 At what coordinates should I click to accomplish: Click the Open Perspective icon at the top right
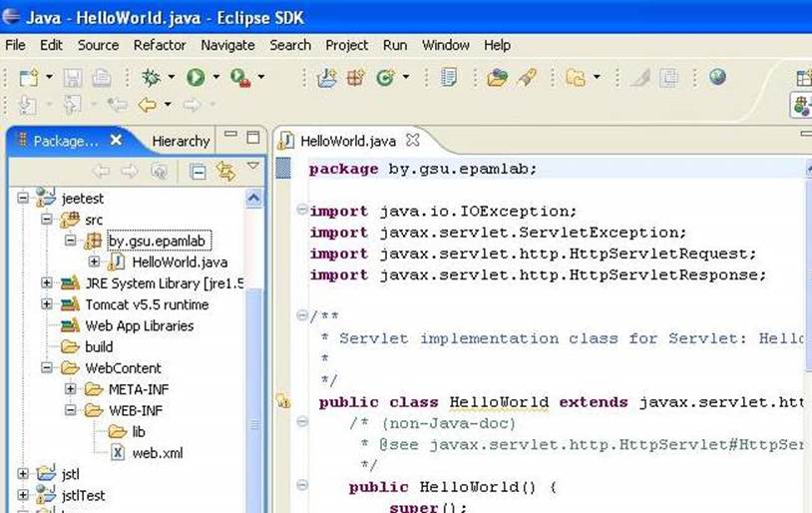click(x=804, y=78)
